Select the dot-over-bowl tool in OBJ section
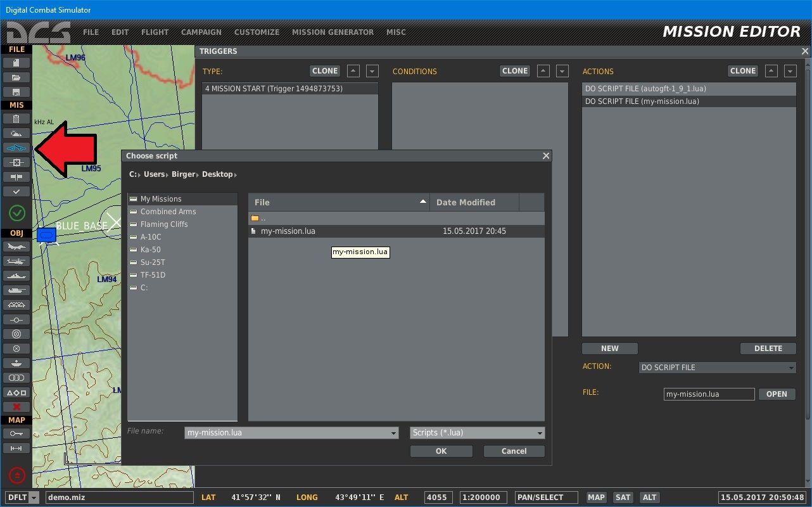 click(x=16, y=363)
